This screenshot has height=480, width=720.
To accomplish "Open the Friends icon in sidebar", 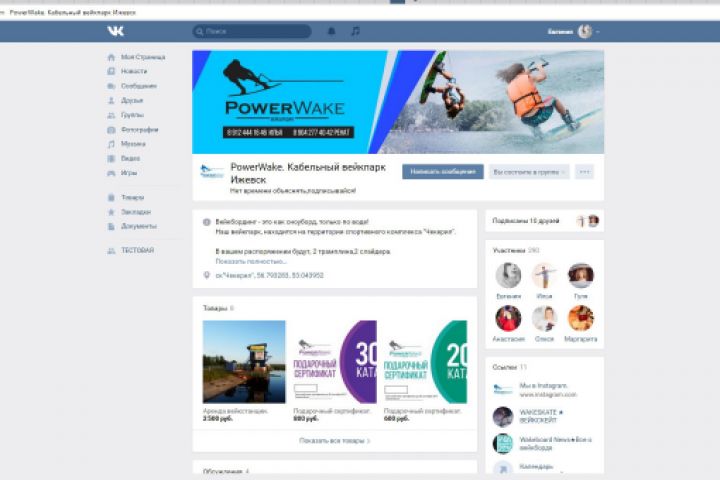I will (111, 101).
